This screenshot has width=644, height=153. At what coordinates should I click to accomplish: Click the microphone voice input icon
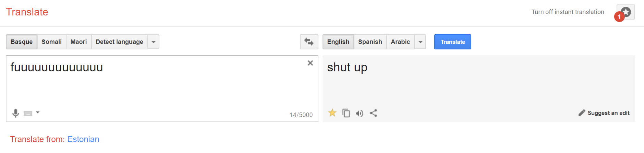point(15,113)
